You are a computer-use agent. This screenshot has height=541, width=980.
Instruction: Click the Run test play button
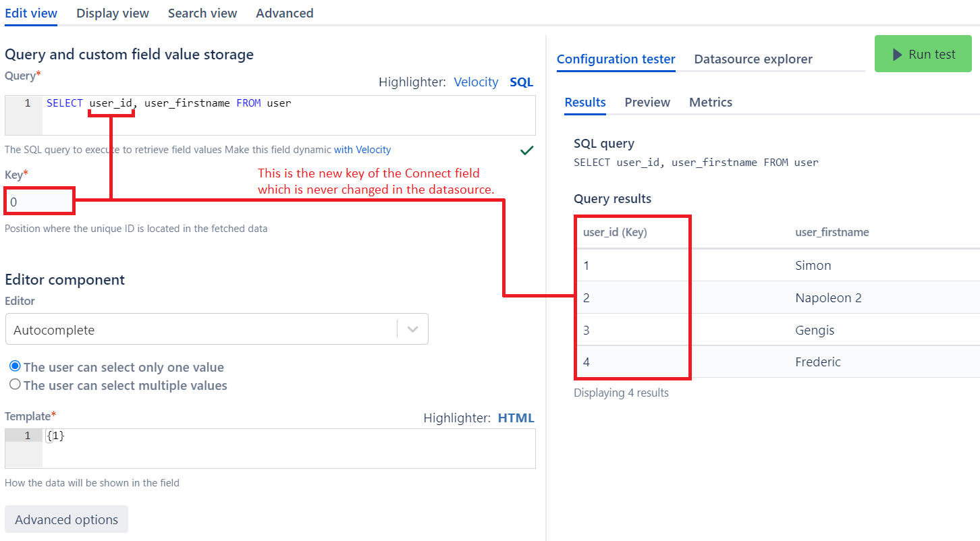(923, 55)
